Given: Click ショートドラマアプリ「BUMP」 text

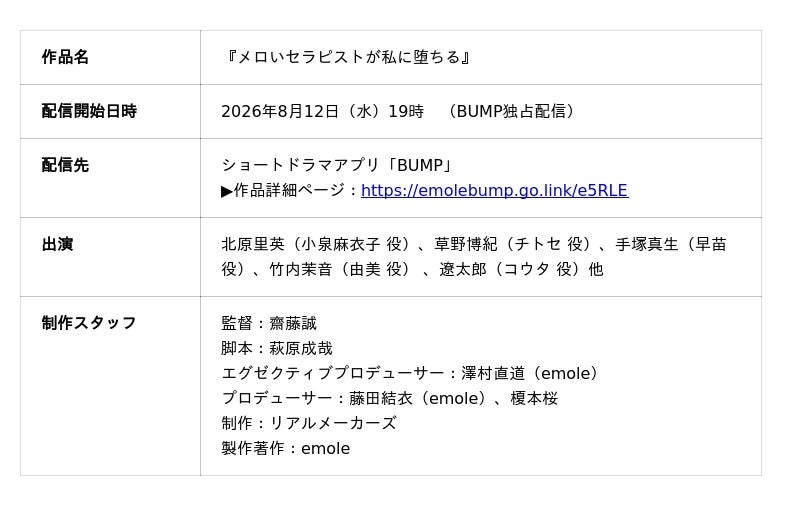Looking at the screenshot, I should [337, 165].
